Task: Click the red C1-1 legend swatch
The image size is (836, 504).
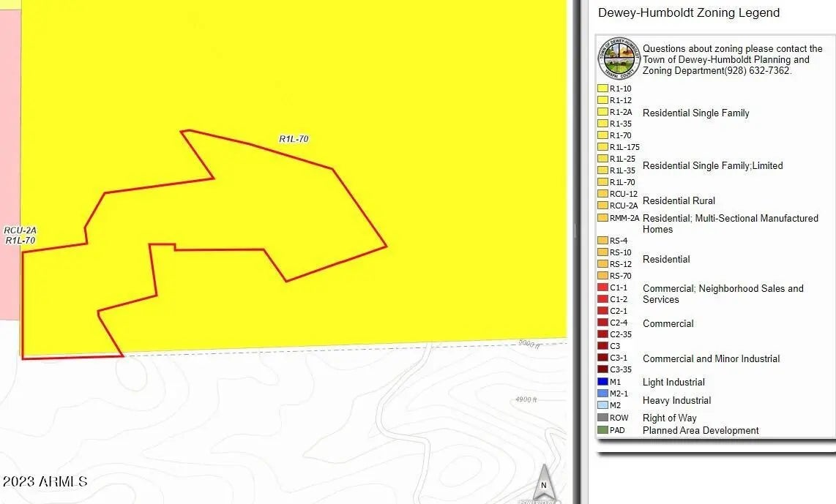Action: pyautogui.click(x=602, y=287)
